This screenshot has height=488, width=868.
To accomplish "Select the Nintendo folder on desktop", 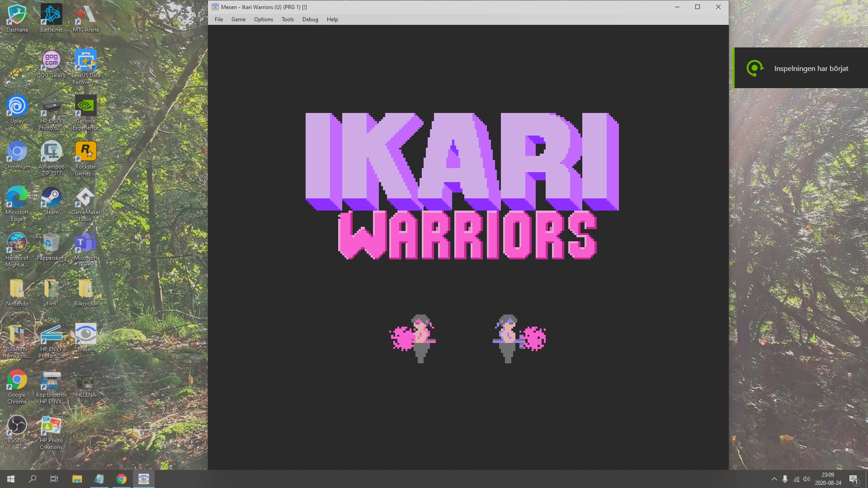I will 17,292.
